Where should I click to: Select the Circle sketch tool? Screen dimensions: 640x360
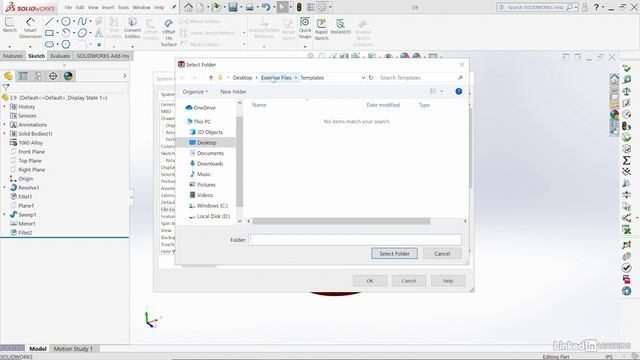(65, 22)
